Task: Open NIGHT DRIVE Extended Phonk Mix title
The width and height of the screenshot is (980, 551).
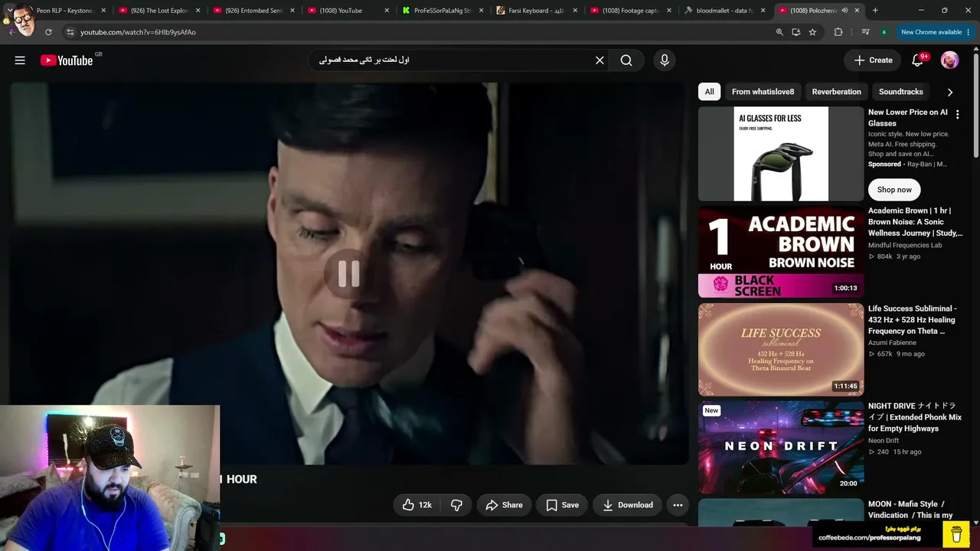Action: click(915, 417)
